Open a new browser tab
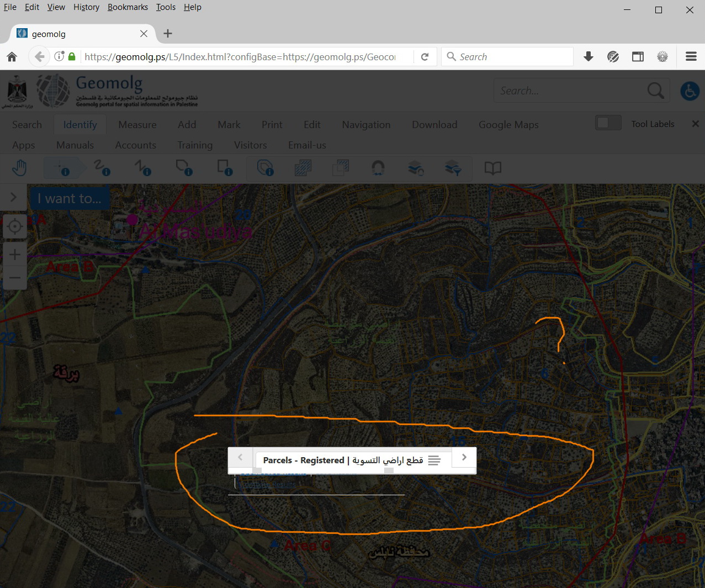Screen dimensions: 705x588 [x=168, y=34]
